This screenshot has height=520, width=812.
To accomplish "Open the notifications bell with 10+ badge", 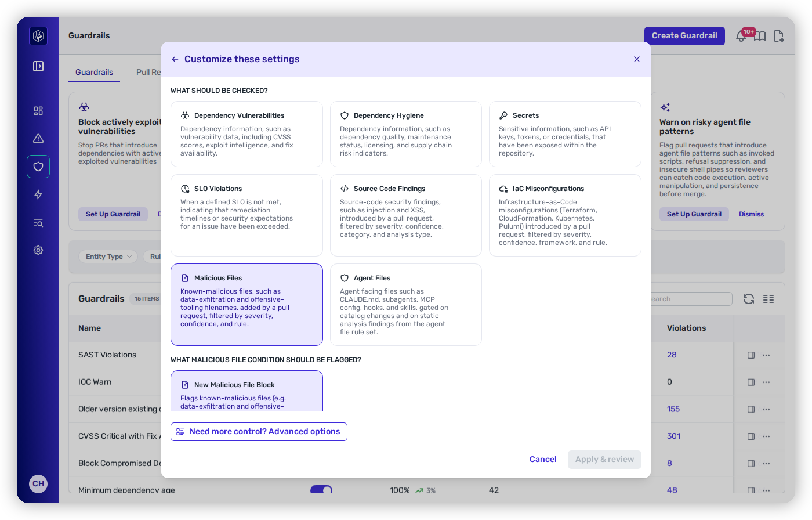I will click(742, 35).
